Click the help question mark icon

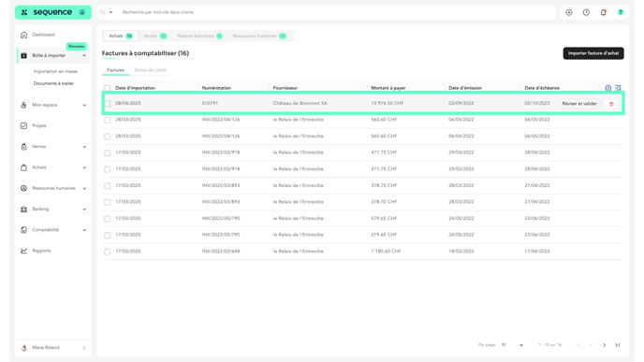tap(621, 12)
